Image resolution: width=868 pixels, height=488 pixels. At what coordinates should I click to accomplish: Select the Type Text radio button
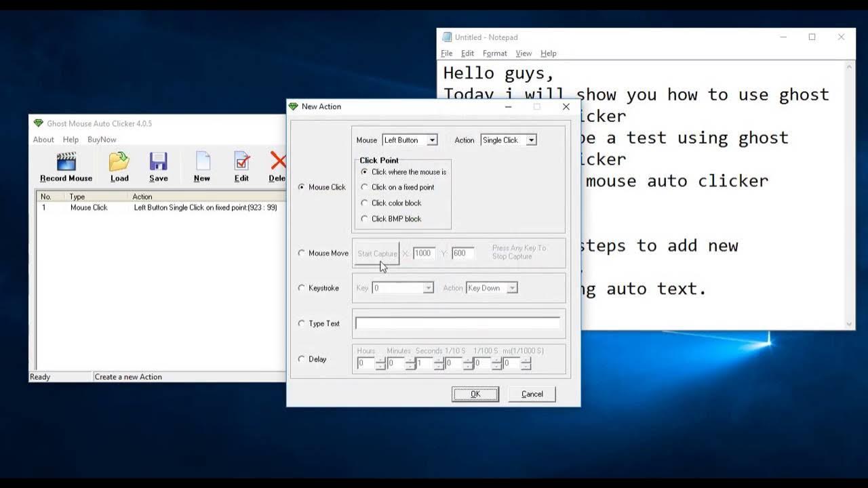click(302, 323)
